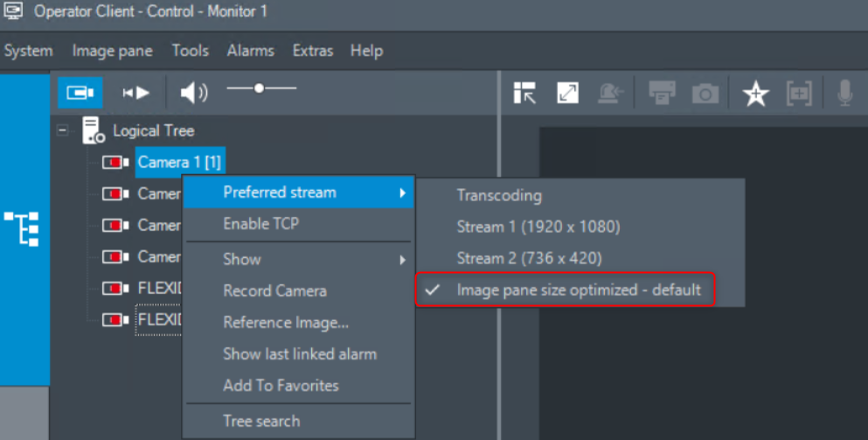Collapse the Logical Tree node
Screen dimensions: 868x440
click(x=63, y=130)
